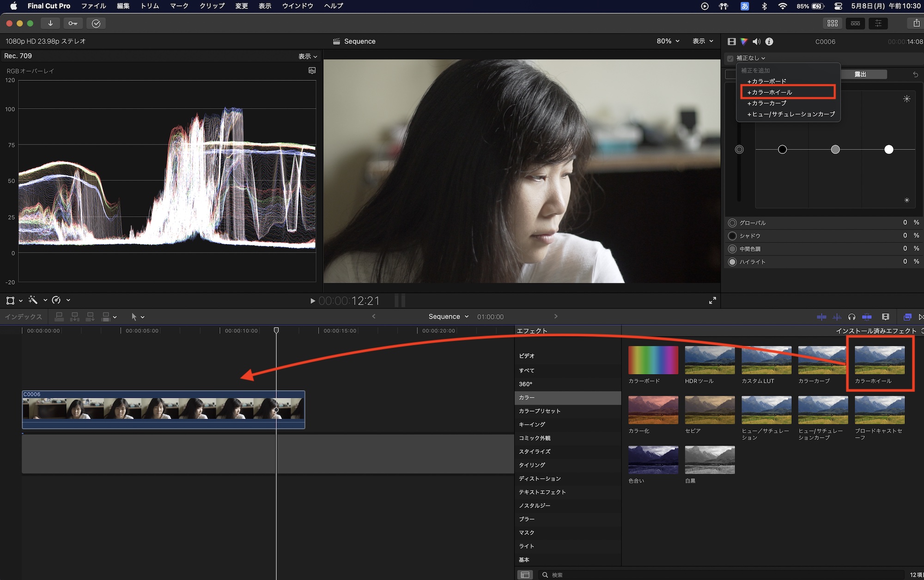The height and width of the screenshot is (580, 924).
Task: Select the ハイライト highlights radio control
Action: point(732,262)
